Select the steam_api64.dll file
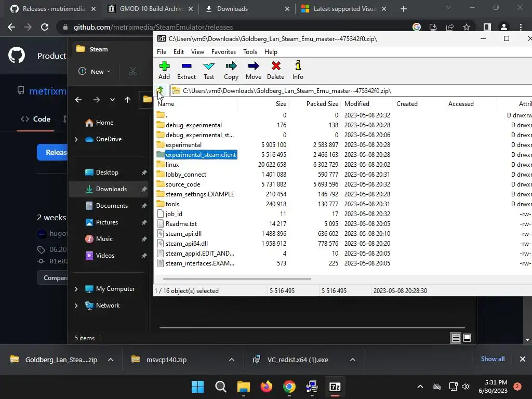 187,243
